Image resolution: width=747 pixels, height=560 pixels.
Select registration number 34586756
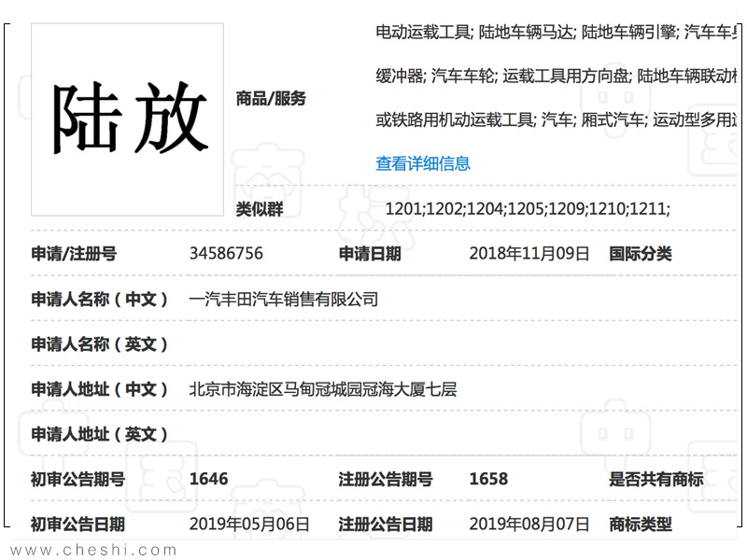pyautogui.click(x=226, y=253)
